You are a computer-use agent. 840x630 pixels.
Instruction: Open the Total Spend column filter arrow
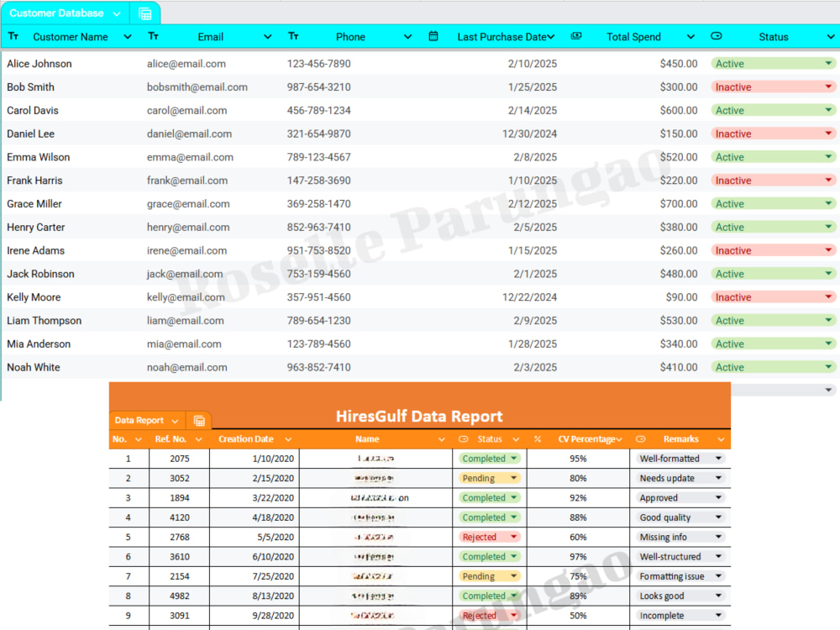click(x=690, y=37)
